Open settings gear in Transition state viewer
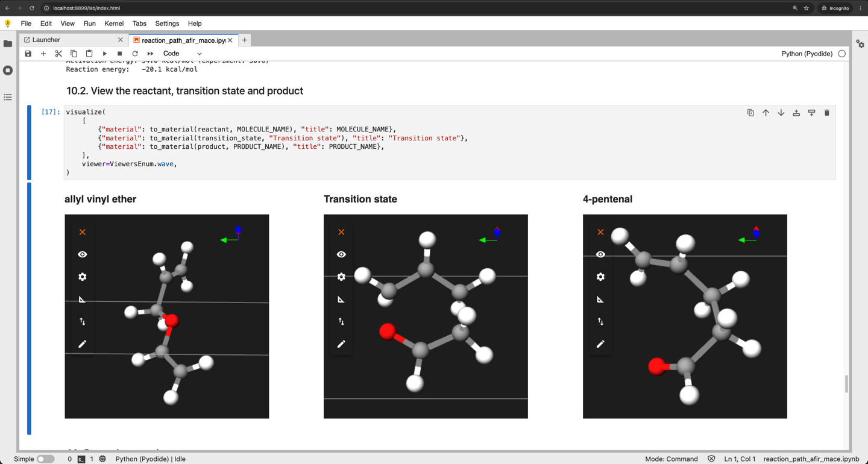The width and height of the screenshot is (868, 464). click(341, 277)
